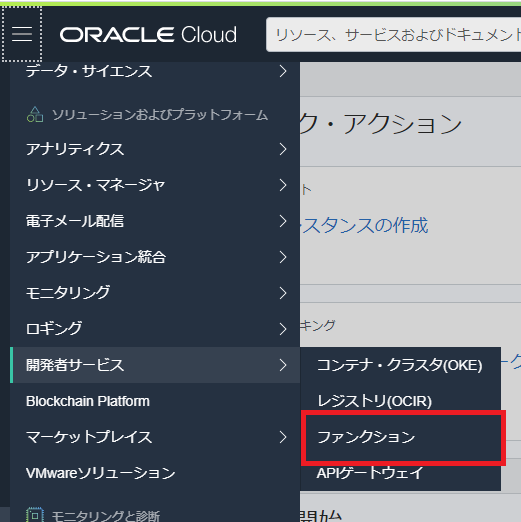This screenshot has width=521, height=522.
Task: Select the 開発者サービス menu item
Action: [x=155, y=365]
